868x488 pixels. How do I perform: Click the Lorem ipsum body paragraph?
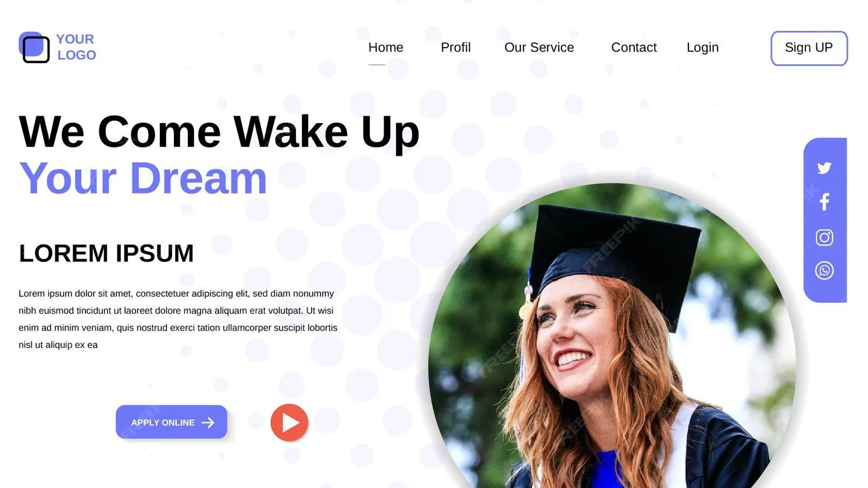click(178, 319)
